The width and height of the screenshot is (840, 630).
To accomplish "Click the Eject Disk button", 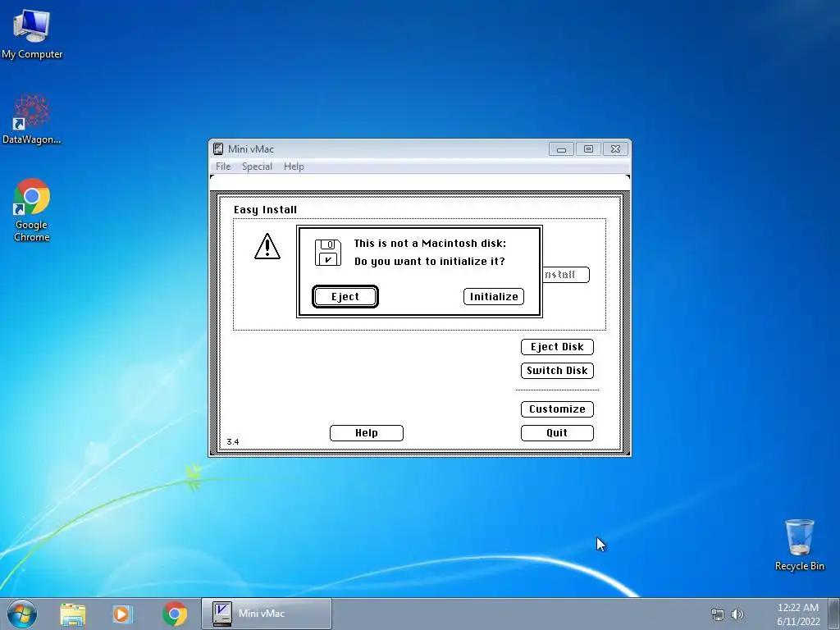I will (x=557, y=347).
